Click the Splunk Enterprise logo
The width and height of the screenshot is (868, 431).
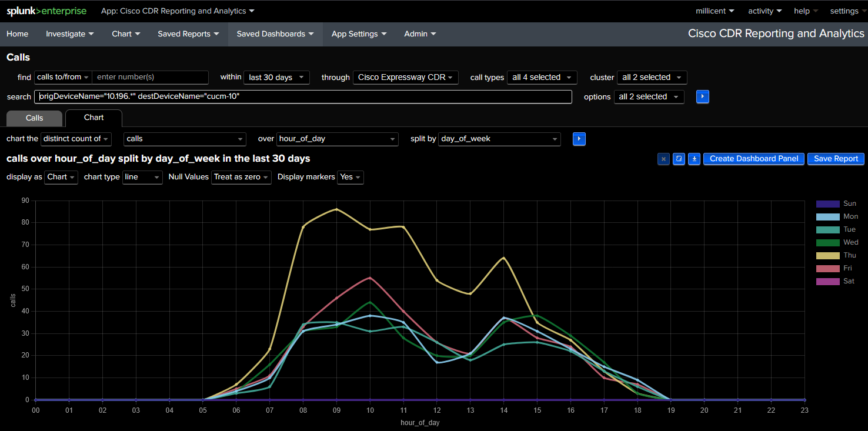click(x=46, y=11)
